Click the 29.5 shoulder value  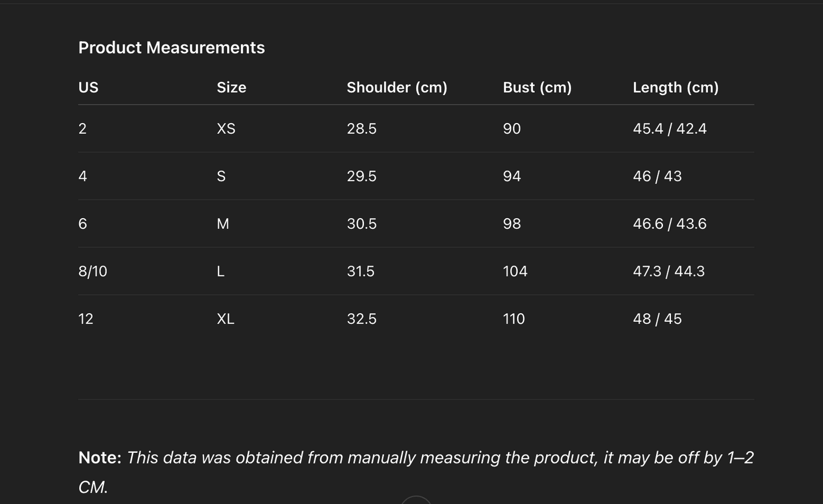(x=362, y=177)
